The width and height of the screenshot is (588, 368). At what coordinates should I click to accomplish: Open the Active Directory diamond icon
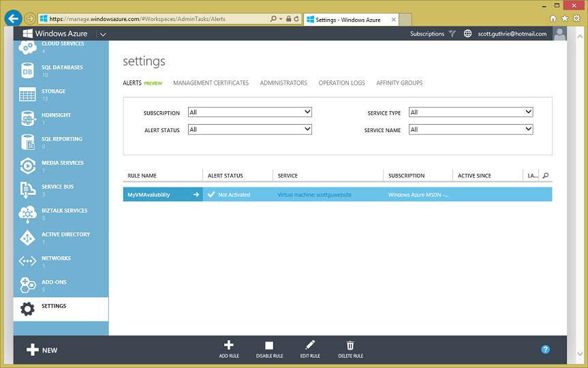[x=27, y=238]
